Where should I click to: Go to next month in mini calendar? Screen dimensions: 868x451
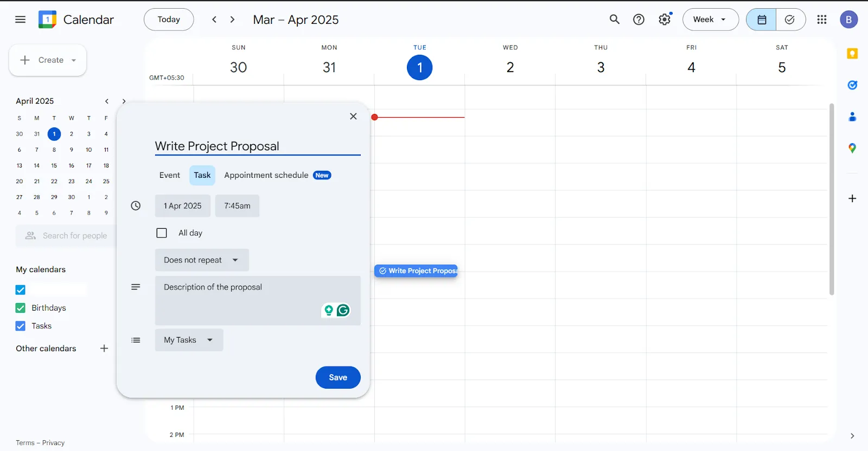tap(124, 101)
